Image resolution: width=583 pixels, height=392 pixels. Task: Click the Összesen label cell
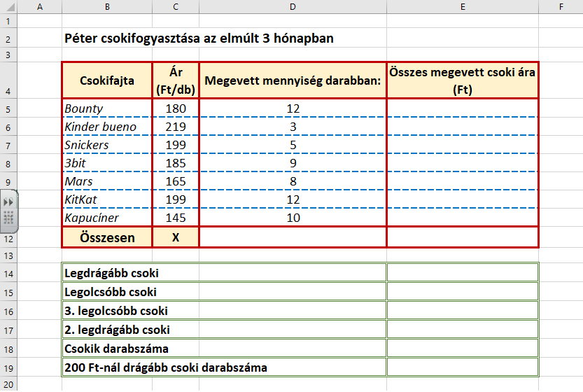[107, 237]
